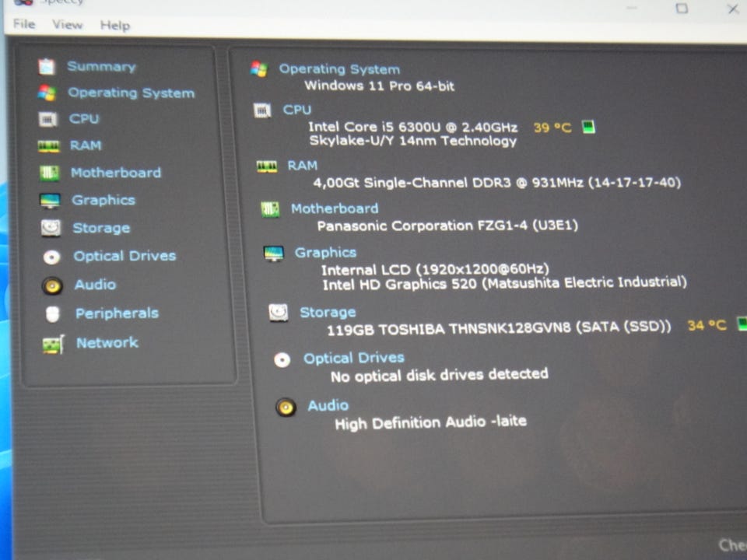Screen dimensions: 747x560
Task: Click the Summary clipboard icon in sidebar
Action: pos(47,67)
